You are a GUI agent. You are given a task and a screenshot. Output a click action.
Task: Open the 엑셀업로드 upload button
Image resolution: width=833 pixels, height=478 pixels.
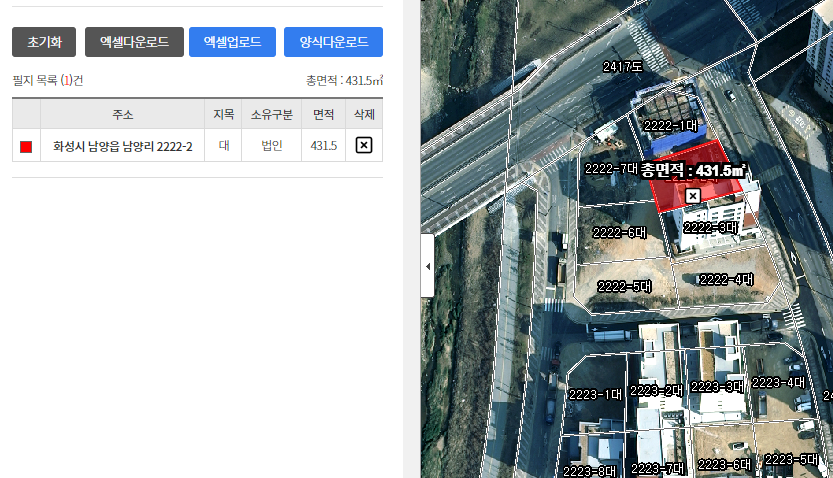(233, 42)
